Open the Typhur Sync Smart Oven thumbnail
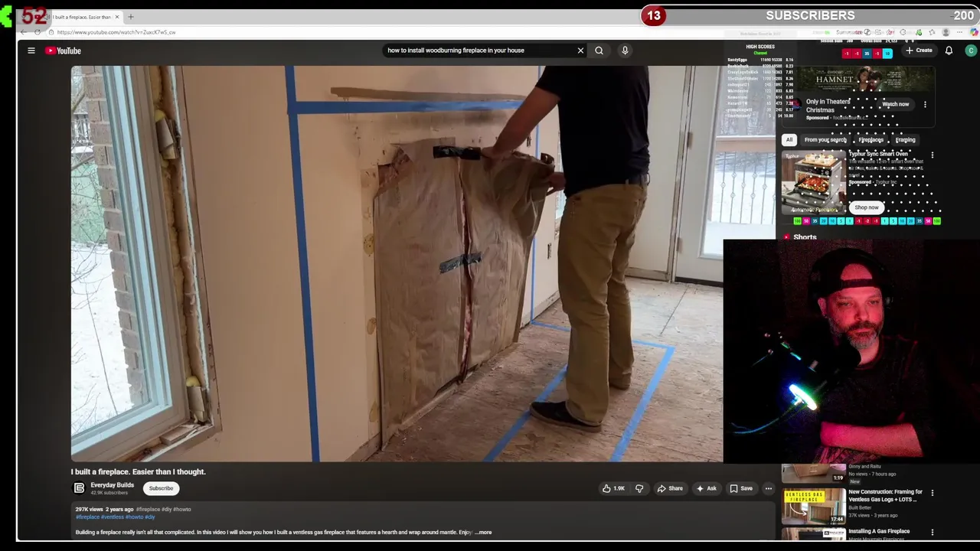 (813, 182)
